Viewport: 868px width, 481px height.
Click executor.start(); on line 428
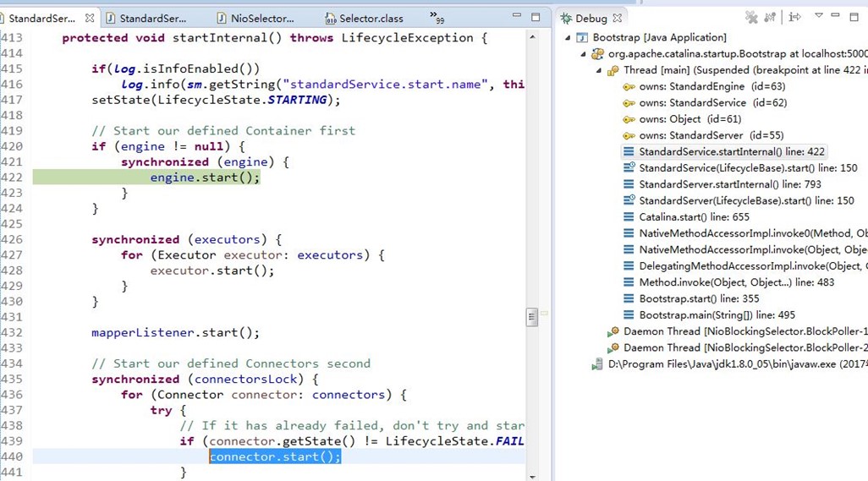click(x=212, y=271)
